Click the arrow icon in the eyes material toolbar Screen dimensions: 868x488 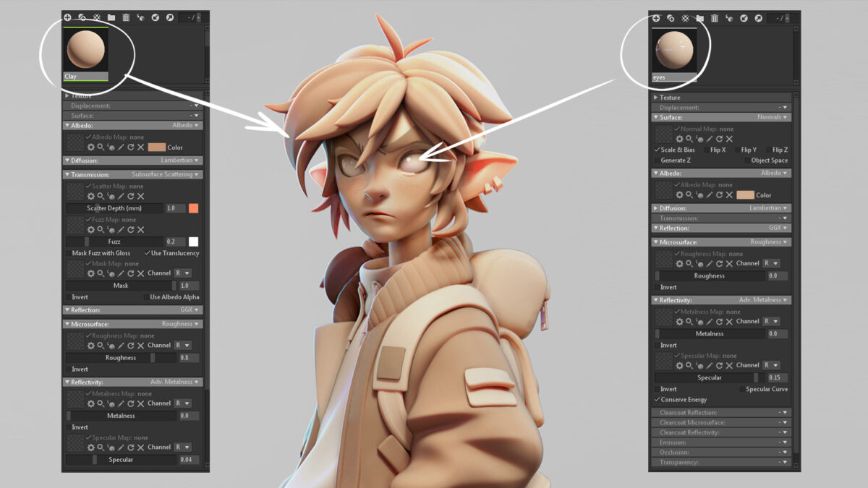click(x=757, y=18)
